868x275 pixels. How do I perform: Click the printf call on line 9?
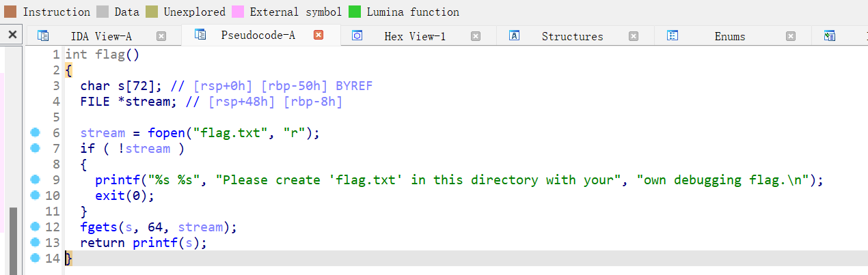coord(118,180)
